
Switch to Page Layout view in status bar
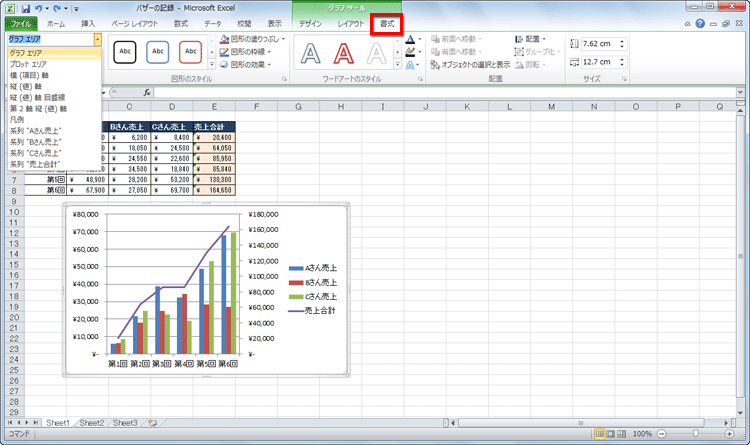613,434
